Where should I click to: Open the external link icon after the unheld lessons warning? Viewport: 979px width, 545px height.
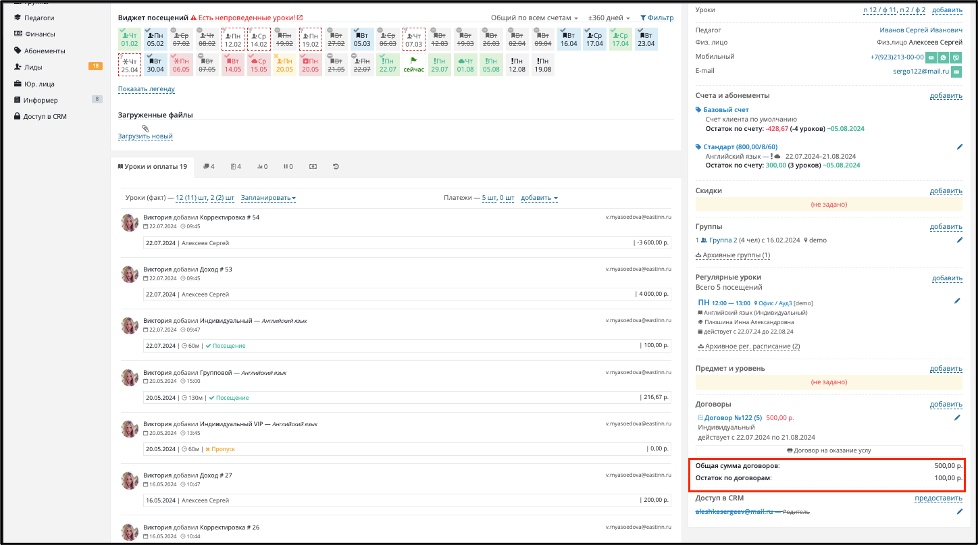[x=300, y=17]
